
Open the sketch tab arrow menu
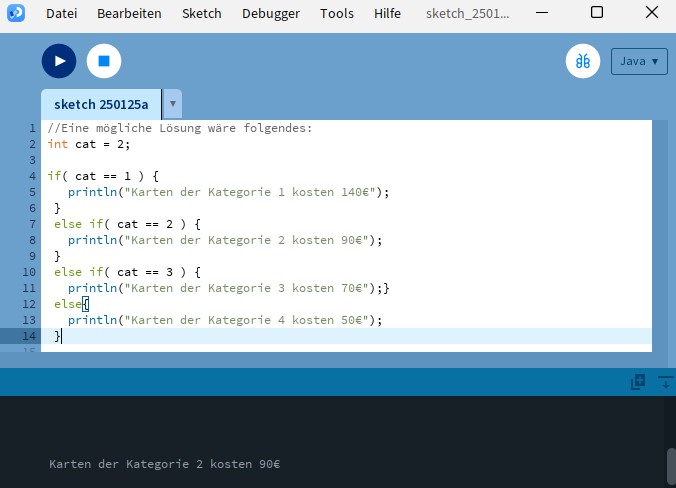click(172, 104)
